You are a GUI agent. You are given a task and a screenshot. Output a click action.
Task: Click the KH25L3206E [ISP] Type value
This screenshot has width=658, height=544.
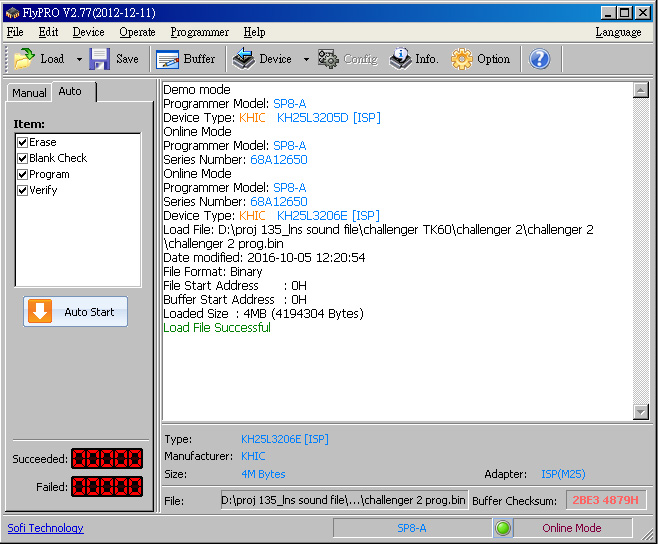point(285,439)
